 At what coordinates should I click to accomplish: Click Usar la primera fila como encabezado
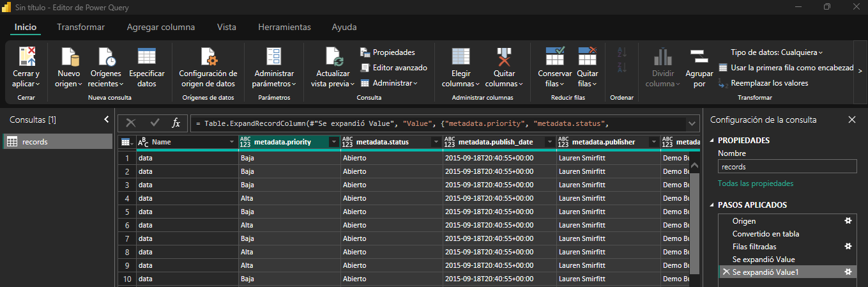pos(786,68)
